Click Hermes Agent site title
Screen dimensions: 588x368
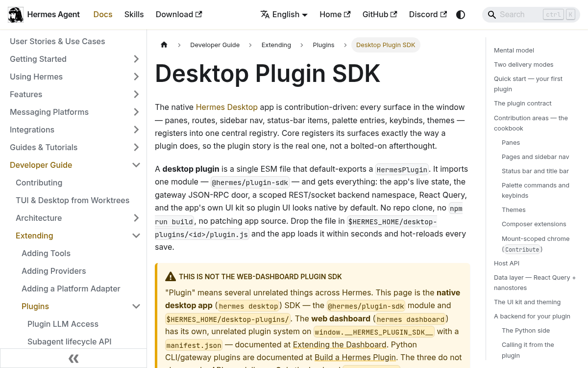[x=53, y=15]
